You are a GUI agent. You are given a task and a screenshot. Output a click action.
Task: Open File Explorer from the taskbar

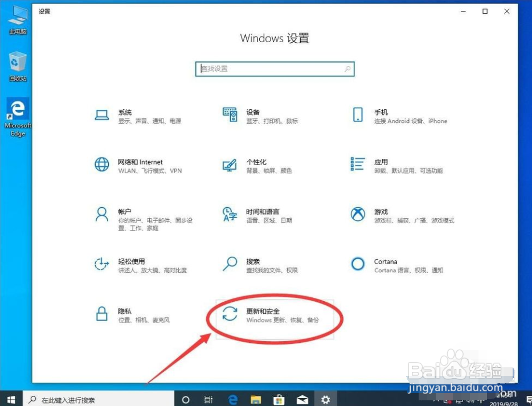(x=256, y=400)
